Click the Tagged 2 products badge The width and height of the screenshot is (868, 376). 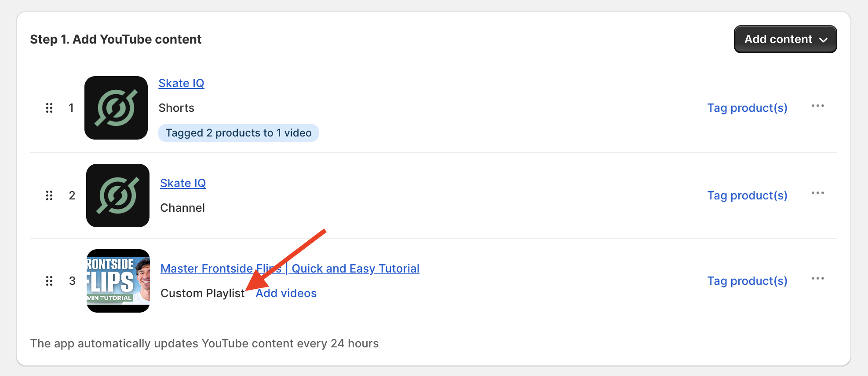click(x=238, y=133)
